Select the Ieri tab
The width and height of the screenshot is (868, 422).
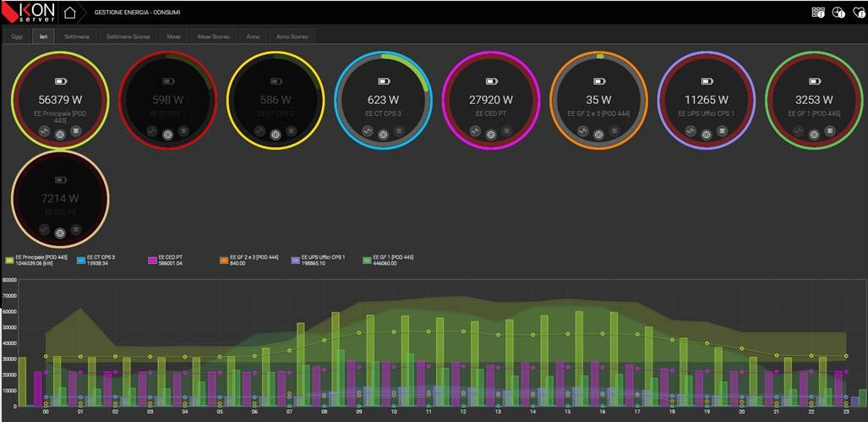[43, 36]
